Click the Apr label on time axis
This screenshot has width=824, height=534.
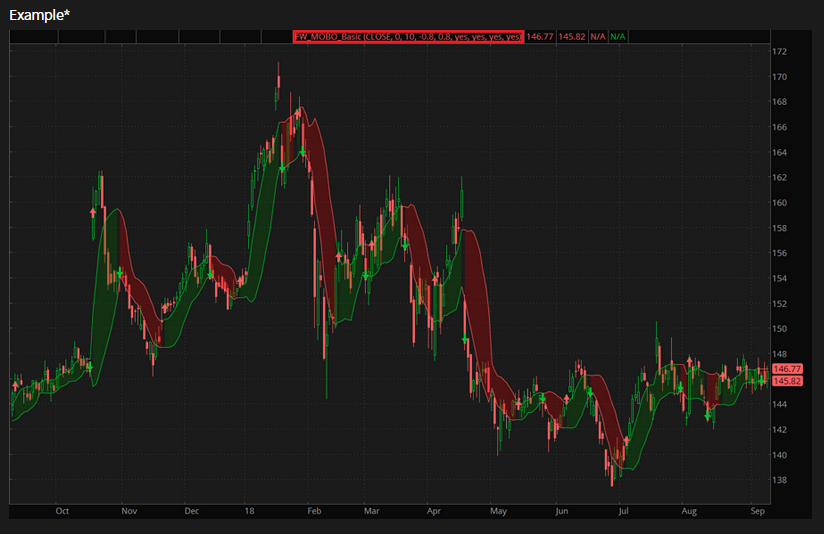[434, 511]
